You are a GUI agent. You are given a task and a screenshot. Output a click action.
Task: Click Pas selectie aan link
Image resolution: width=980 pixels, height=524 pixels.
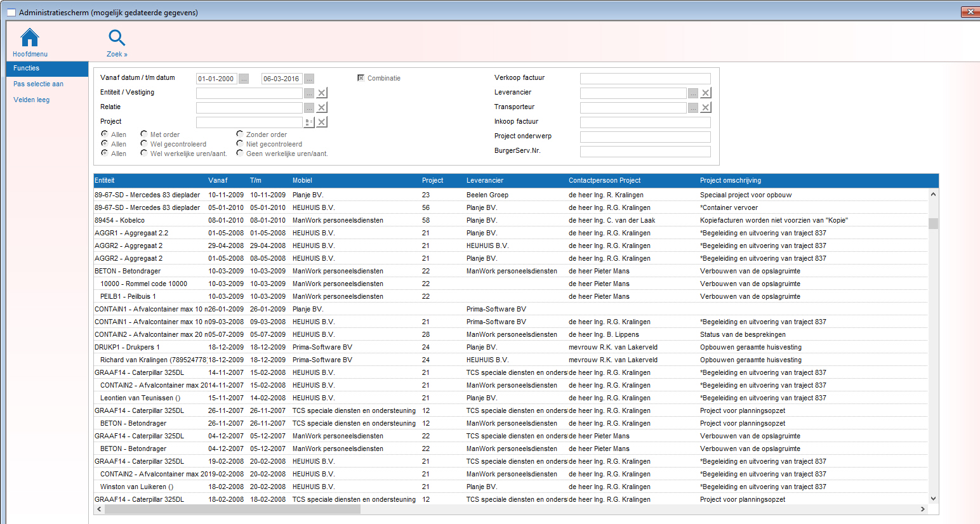point(38,84)
